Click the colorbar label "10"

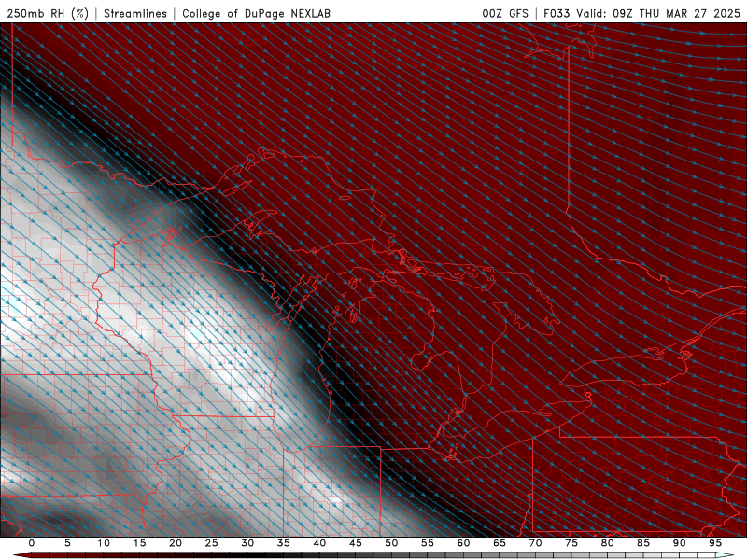click(x=104, y=543)
